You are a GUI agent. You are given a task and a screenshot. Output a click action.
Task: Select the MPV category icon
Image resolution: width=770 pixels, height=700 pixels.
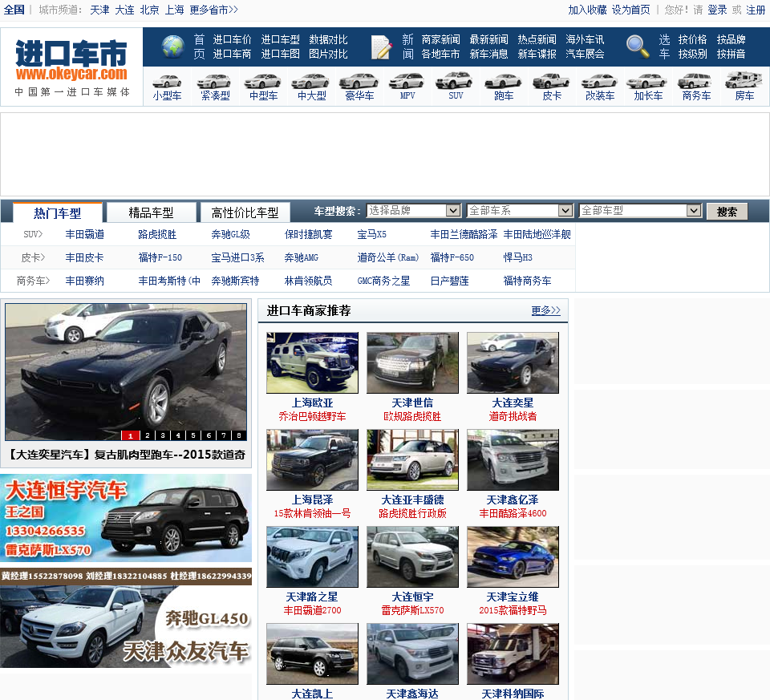[x=407, y=82]
